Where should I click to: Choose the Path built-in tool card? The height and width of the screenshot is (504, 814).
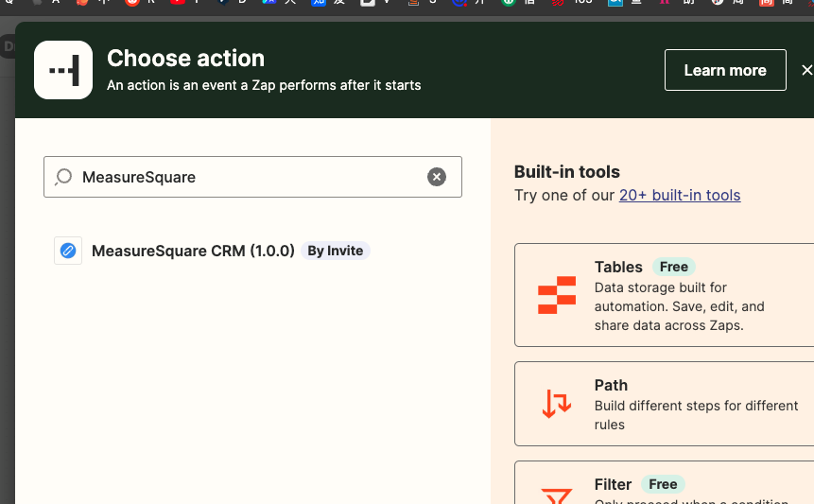click(x=665, y=404)
